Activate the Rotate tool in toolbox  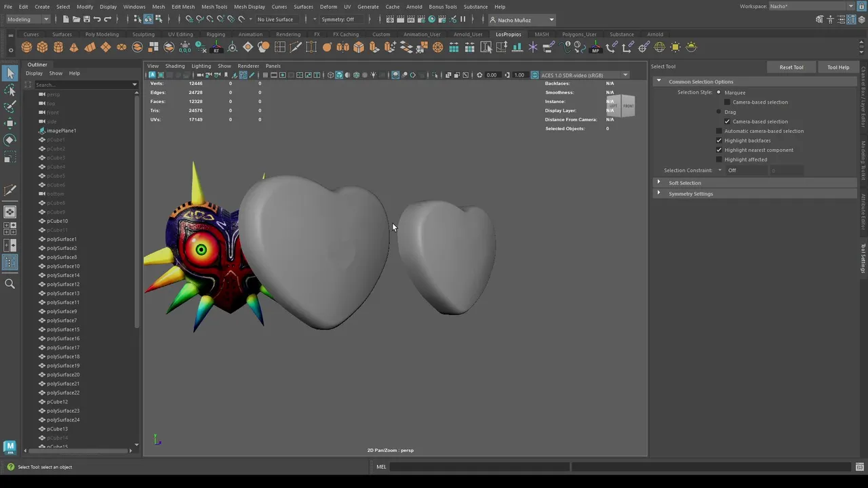9,140
